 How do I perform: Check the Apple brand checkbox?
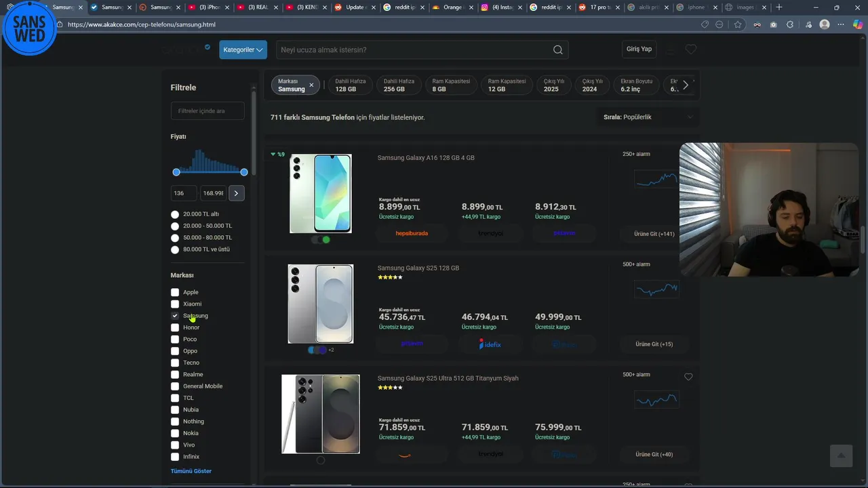(x=175, y=292)
